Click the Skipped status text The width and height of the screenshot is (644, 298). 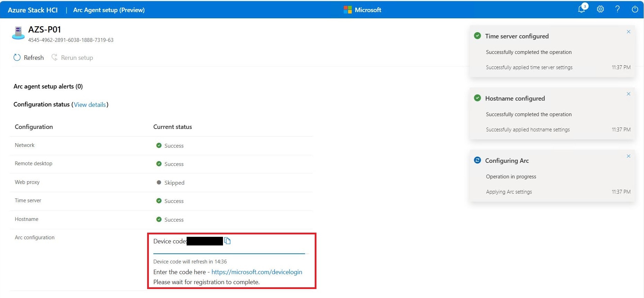[174, 183]
